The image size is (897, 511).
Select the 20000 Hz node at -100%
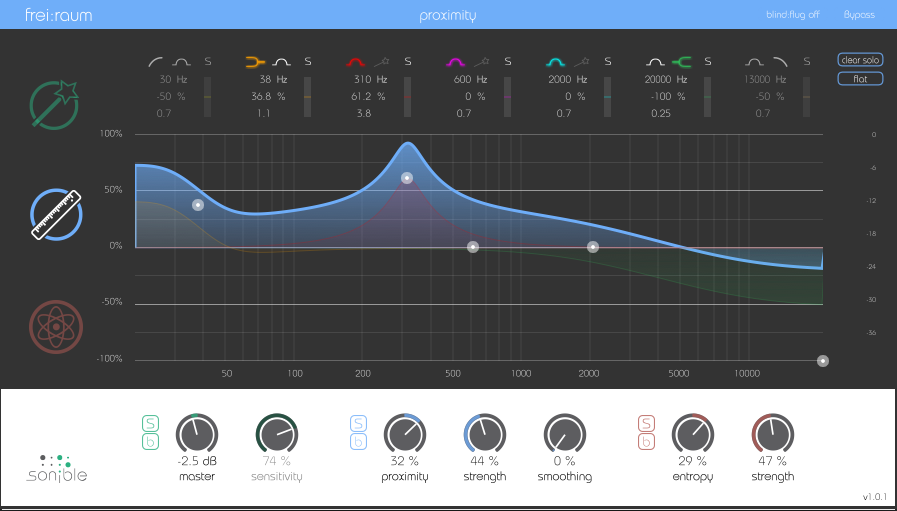coord(823,361)
